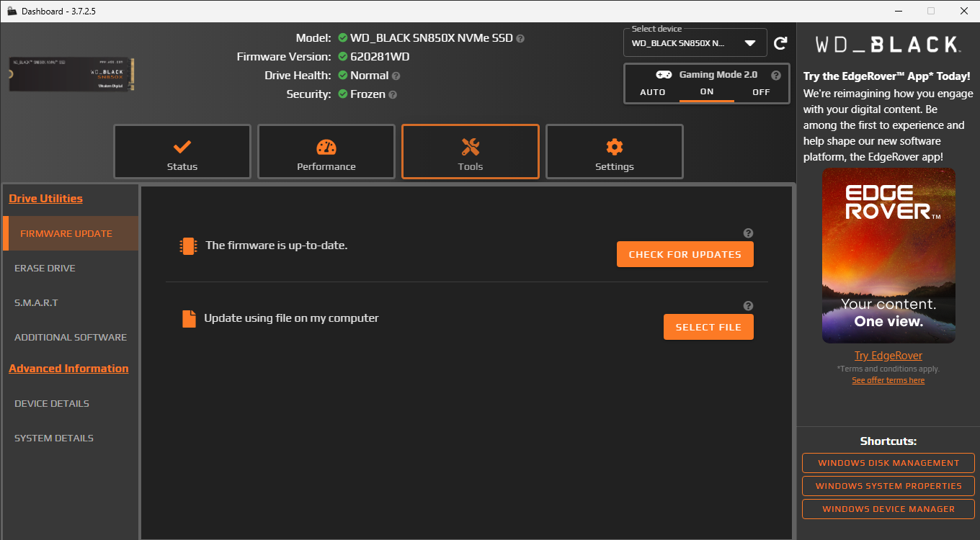Click the Try EdgeRover link
The width and height of the screenshot is (980, 540).
pyautogui.click(x=888, y=356)
